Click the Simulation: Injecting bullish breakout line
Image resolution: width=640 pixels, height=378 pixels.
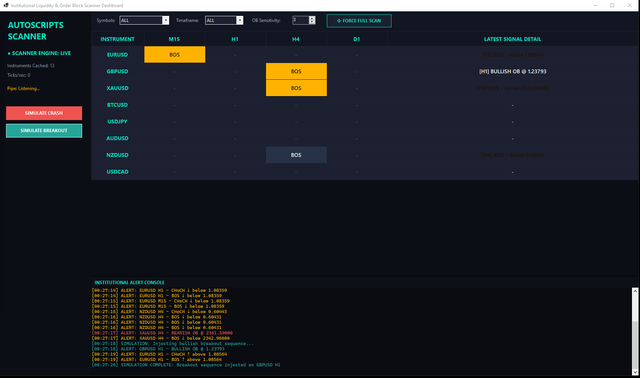pyautogui.click(x=172, y=344)
